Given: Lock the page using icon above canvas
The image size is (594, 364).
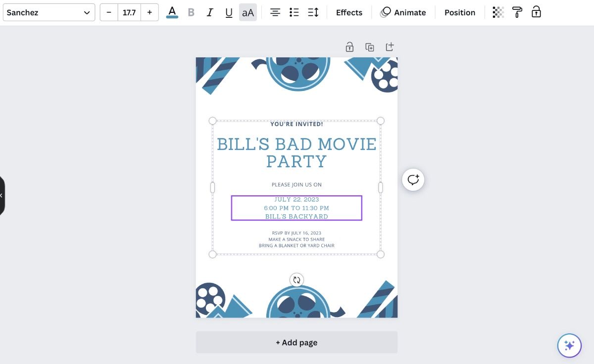Looking at the screenshot, I should coord(349,47).
